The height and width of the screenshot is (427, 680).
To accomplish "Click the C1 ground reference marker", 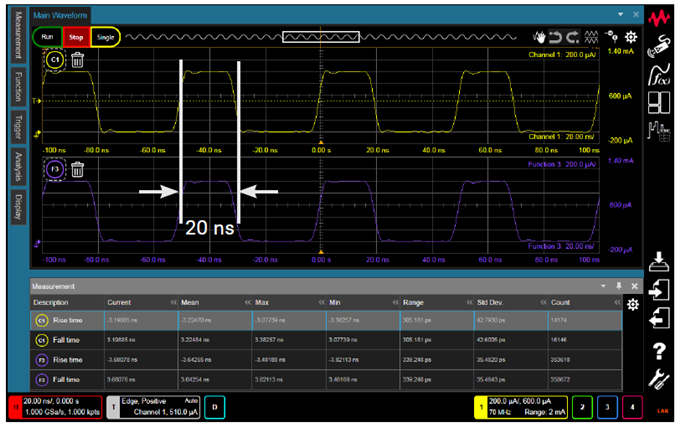I will pyautogui.click(x=37, y=134).
